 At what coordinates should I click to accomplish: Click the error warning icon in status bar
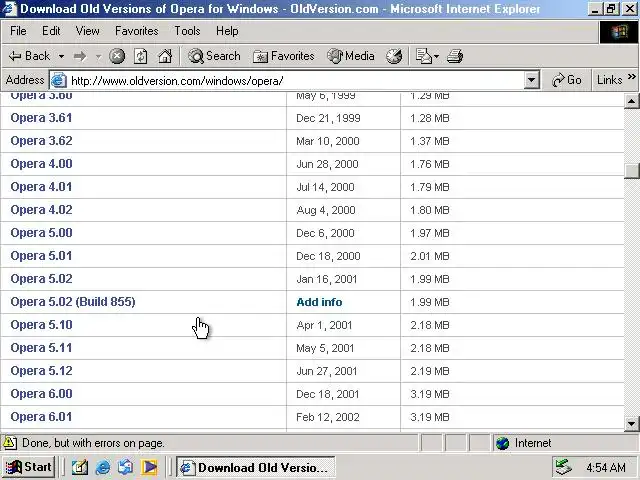(x=10, y=443)
